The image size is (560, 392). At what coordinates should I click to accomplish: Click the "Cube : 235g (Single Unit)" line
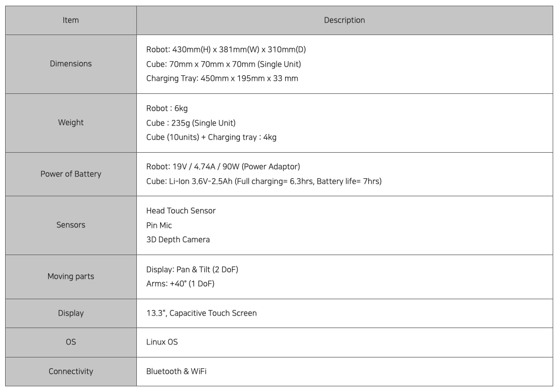(x=191, y=123)
